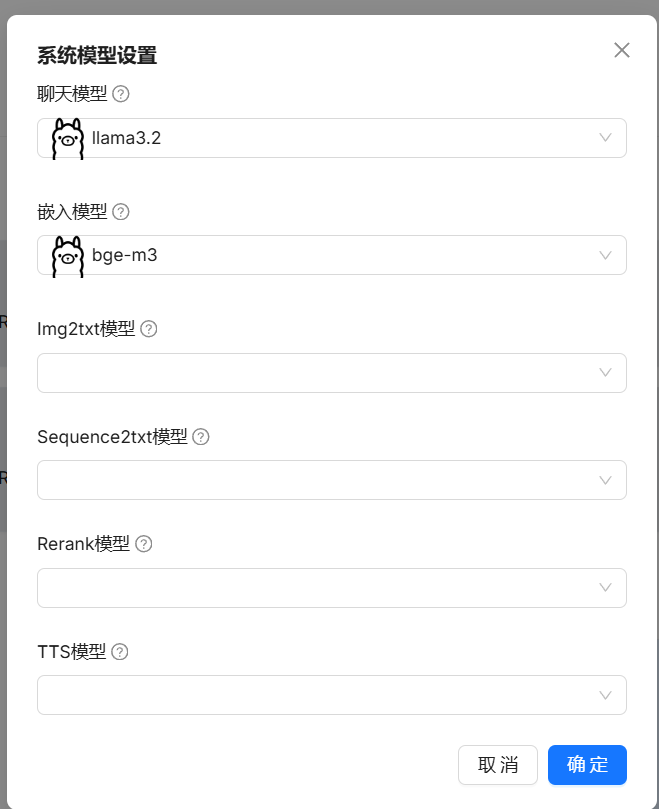Expand the Sequence2txt模型 dropdown

tap(605, 480)
